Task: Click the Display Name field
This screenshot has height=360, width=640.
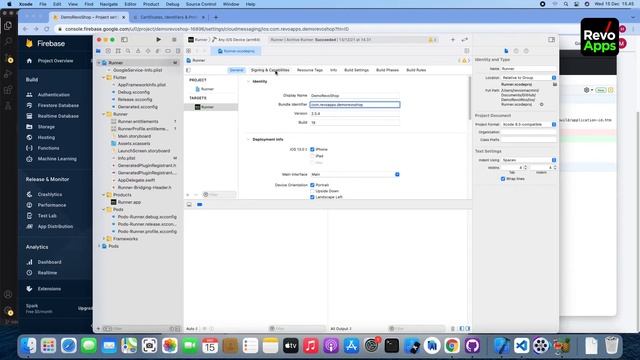Action: [x=355, y=96]
